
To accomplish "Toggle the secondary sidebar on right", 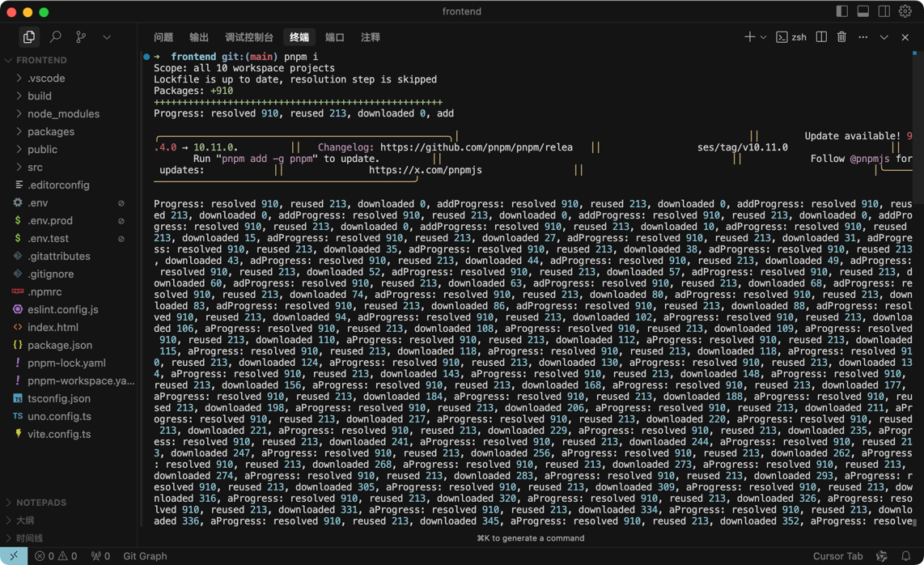I will tap(884, 12).
